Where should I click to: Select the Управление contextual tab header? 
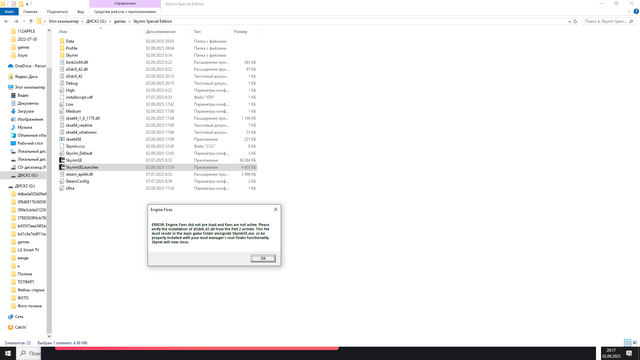pos(125,4)
